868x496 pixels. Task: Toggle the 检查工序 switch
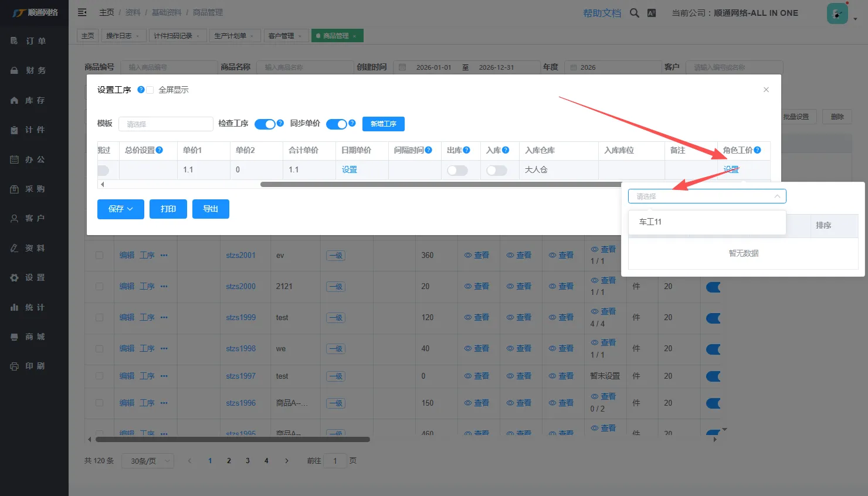pyautogui.click(x=265, y=124)
